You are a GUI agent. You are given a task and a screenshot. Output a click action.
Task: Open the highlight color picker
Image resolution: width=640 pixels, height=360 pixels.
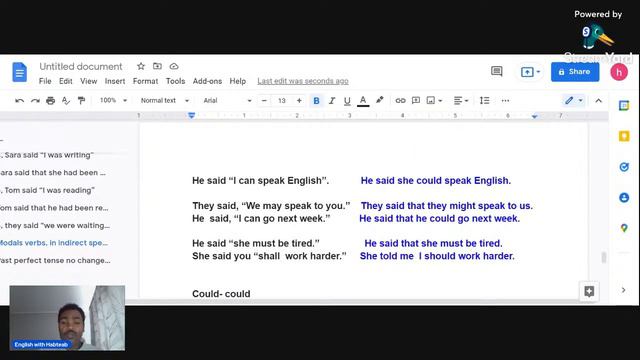tap(380, 100)
